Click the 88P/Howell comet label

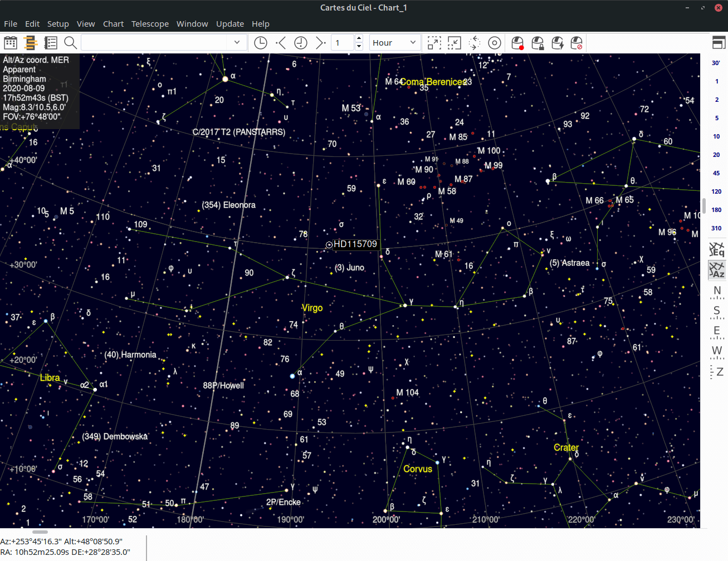point(223,385)
